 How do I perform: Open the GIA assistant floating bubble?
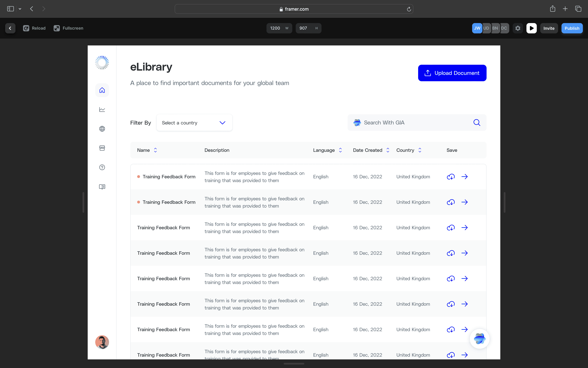point(479,339)
